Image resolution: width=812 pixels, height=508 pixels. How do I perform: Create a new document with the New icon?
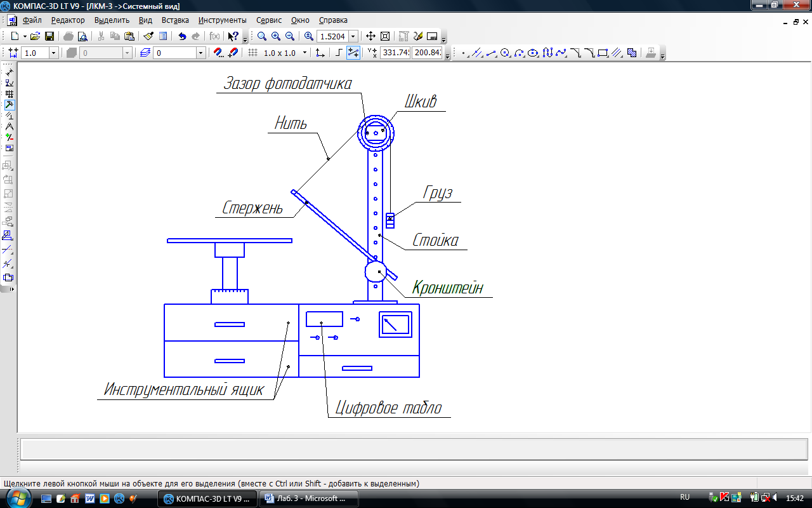(14, 36)
